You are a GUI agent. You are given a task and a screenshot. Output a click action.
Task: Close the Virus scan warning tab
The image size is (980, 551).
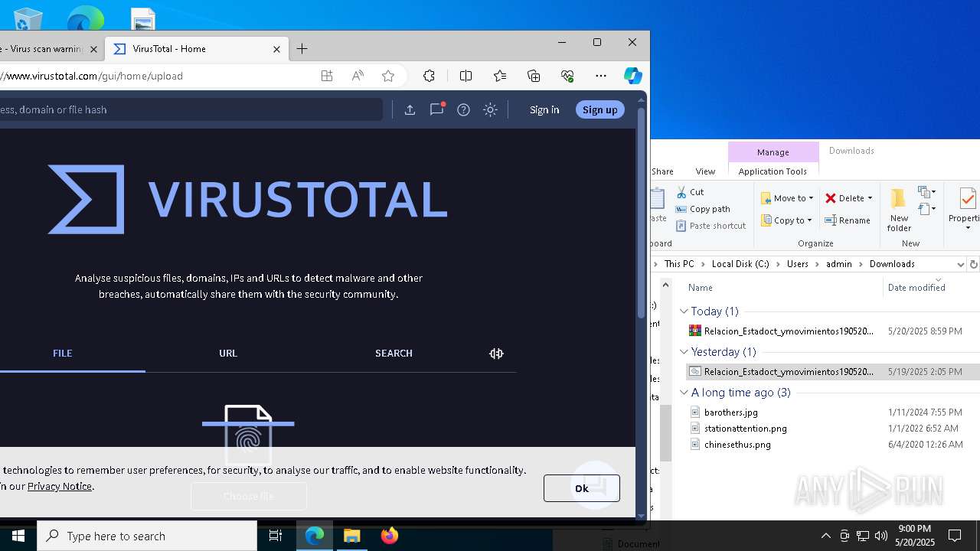[94, 49]
